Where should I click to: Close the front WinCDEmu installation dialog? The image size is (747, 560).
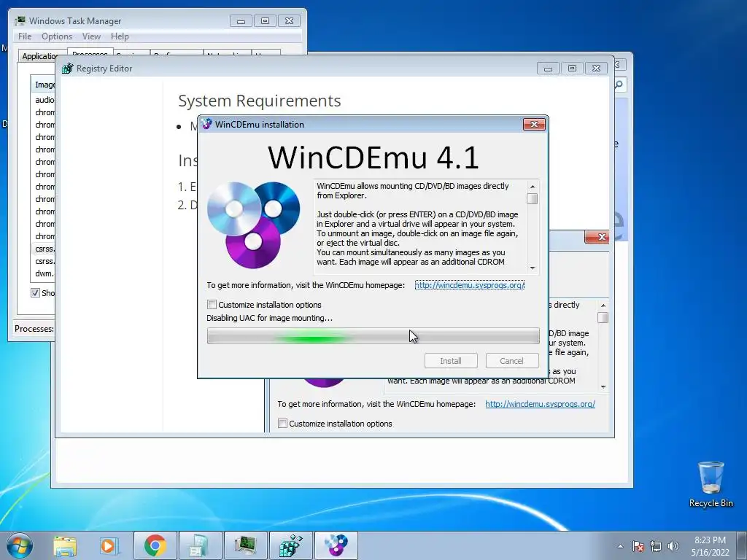(534, 124)
